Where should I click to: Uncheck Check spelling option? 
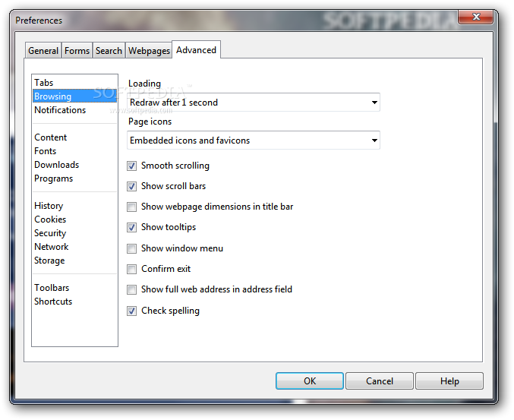coord(132,311)
